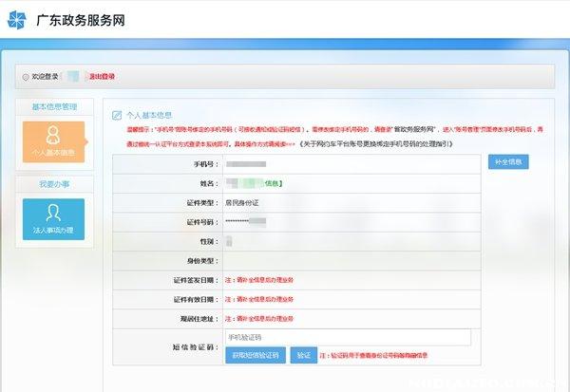Select the circle icon beside 欢迎登录
The width and height of the screenshot is (570, 392).
coord(26,77)
